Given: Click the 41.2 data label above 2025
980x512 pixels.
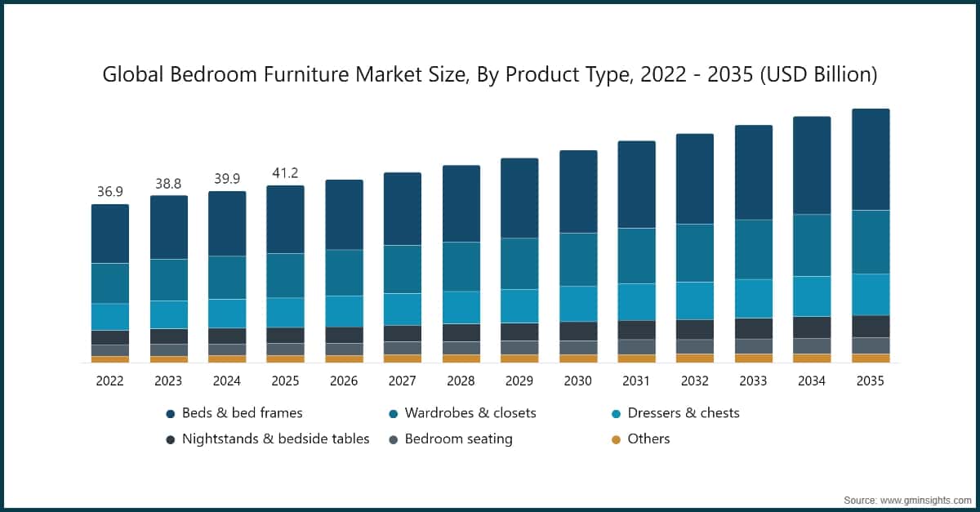Looking at the screenshot, I should pyautogui.click(x=285, y=174).
